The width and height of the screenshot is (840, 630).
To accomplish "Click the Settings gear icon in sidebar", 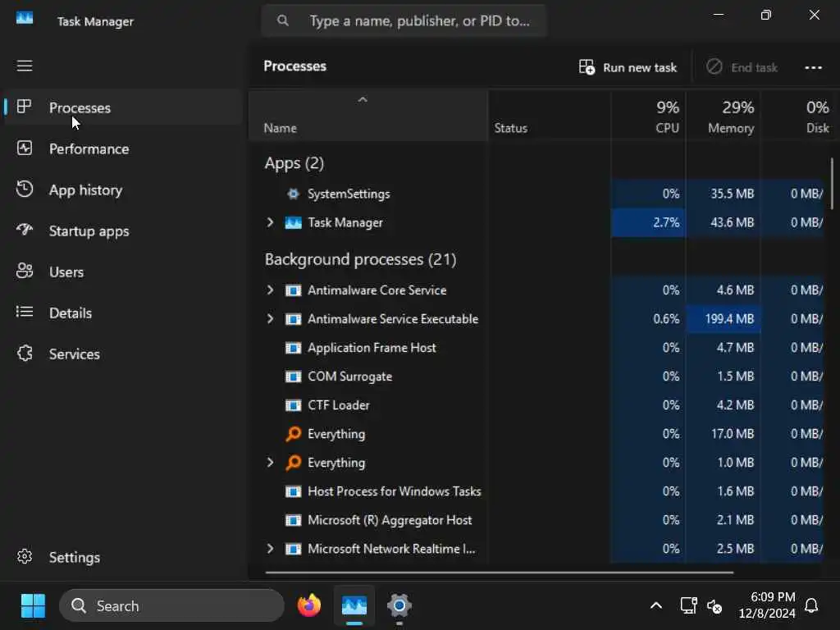I will (x=25, y=557).
